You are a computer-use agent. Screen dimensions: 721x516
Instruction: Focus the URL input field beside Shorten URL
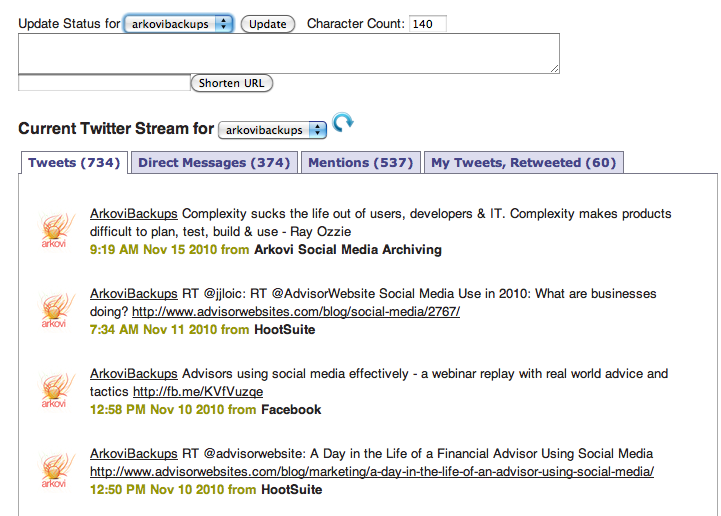[x=103, y=83]
